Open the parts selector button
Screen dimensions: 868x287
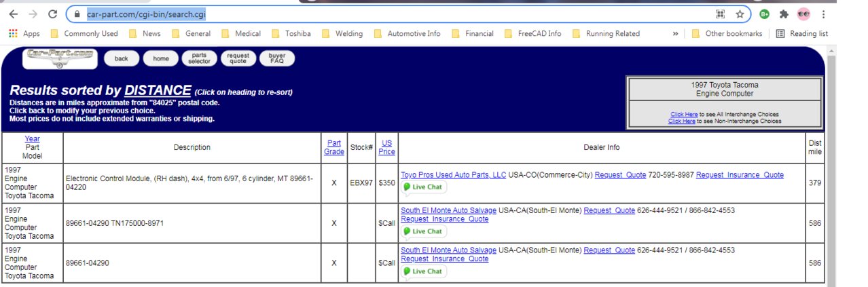pos(199,58)
